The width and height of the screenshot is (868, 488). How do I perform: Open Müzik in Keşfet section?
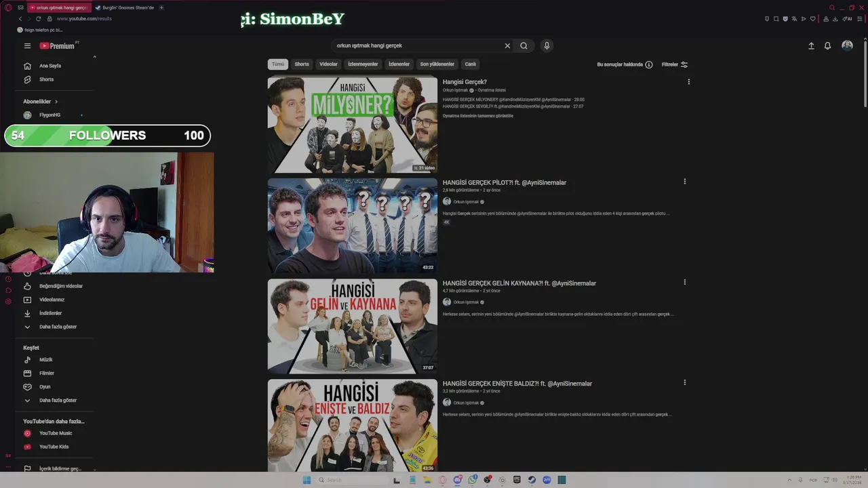[x=39, y=360]
